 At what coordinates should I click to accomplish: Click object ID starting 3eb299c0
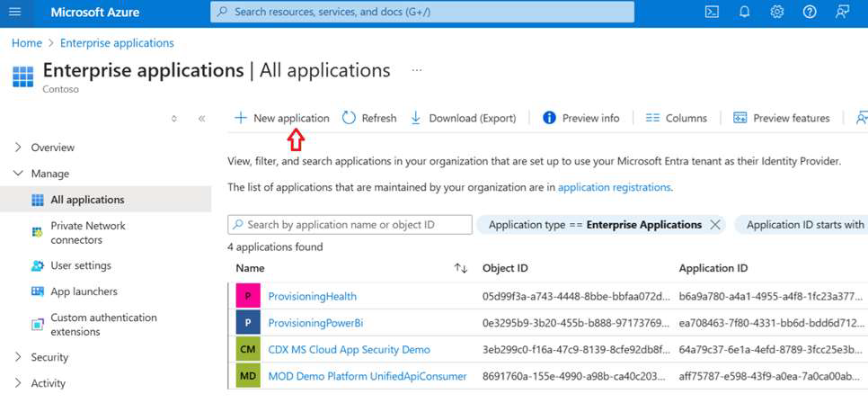[576, 350]
